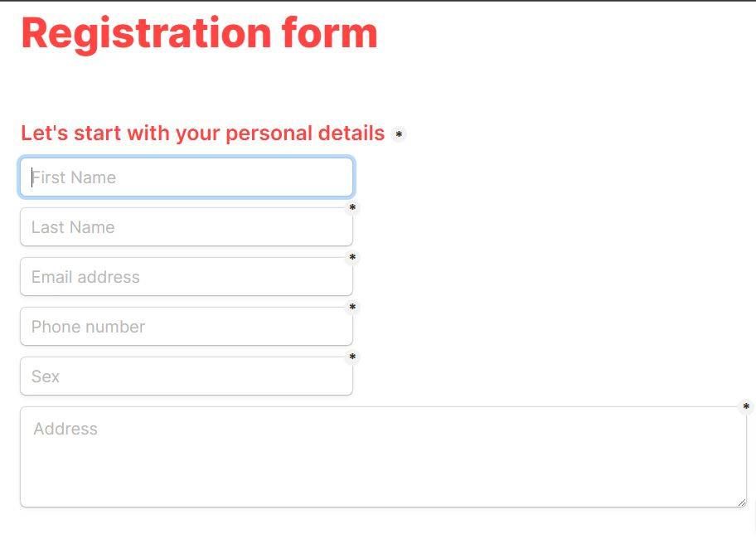Click inside the Email address field

(187, 276)
